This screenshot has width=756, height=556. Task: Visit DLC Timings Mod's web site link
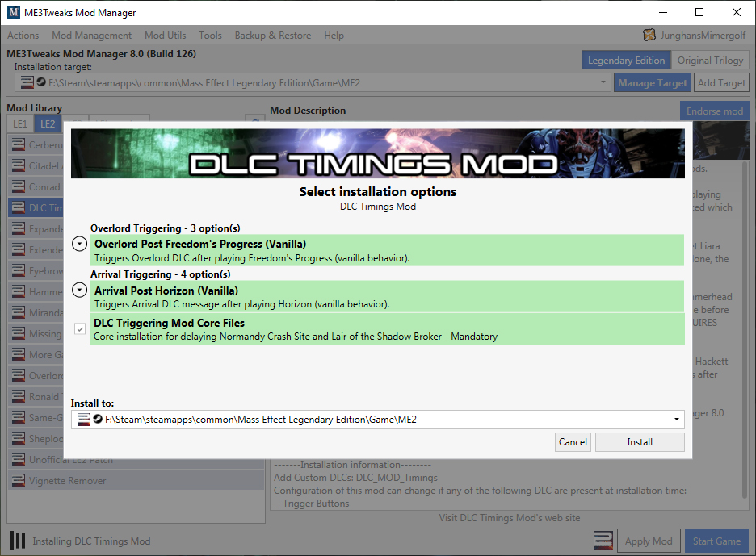pyautogui.click(x=509, y=518)
